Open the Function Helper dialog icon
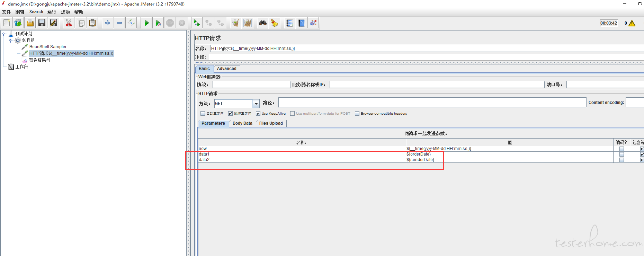Screen dimensions: 644x256 [x=289, y=23]
